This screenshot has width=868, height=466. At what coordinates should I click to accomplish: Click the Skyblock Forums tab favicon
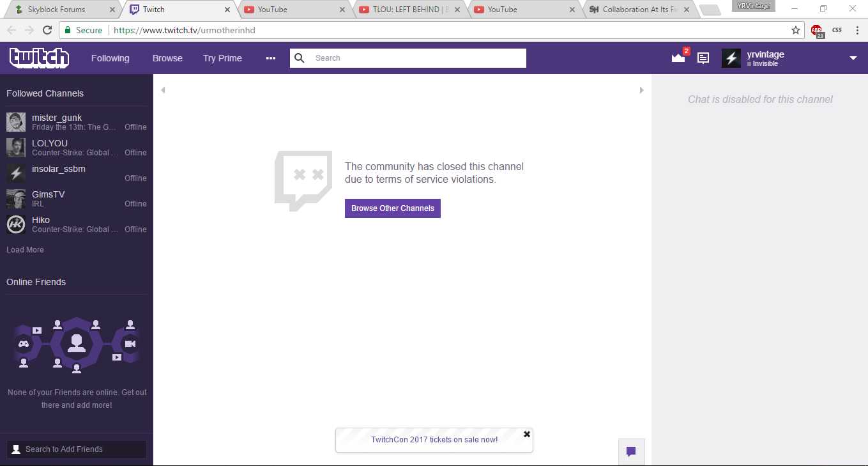point(19,10)
